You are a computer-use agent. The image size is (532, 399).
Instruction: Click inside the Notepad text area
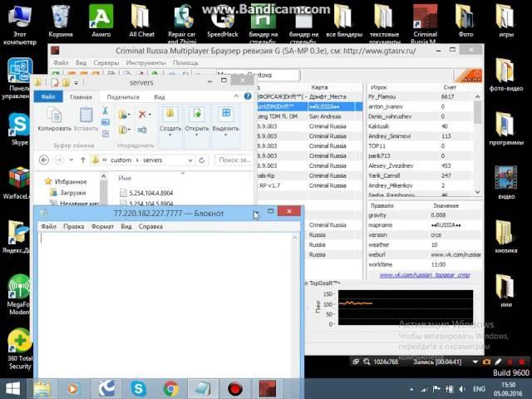click(x=165, y=304)
